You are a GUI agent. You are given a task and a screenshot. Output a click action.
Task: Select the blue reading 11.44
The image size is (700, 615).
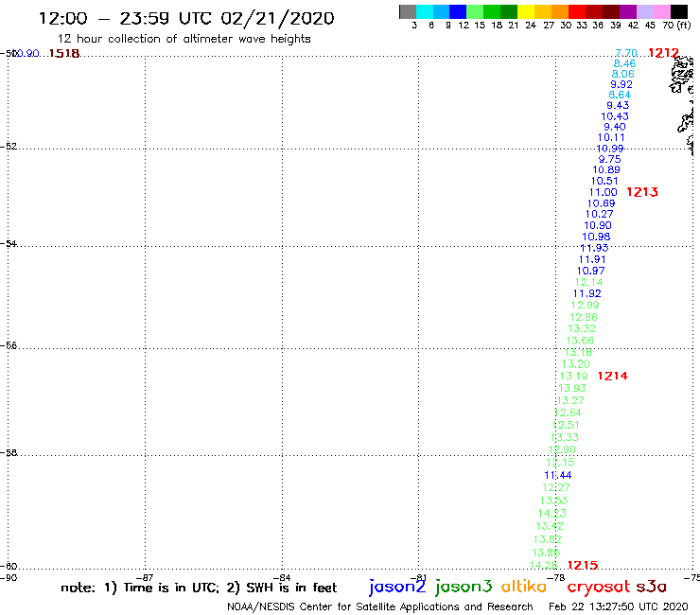557,475
